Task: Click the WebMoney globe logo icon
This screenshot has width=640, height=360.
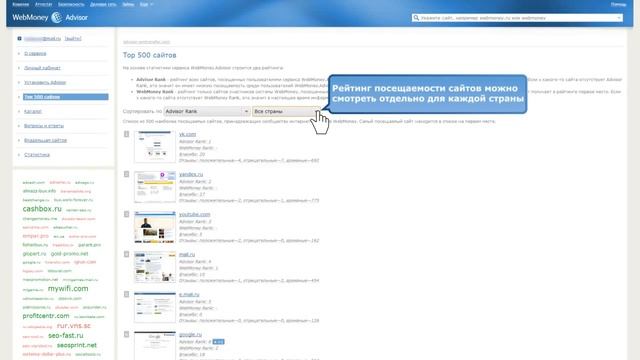Action: tap(57, 17)
